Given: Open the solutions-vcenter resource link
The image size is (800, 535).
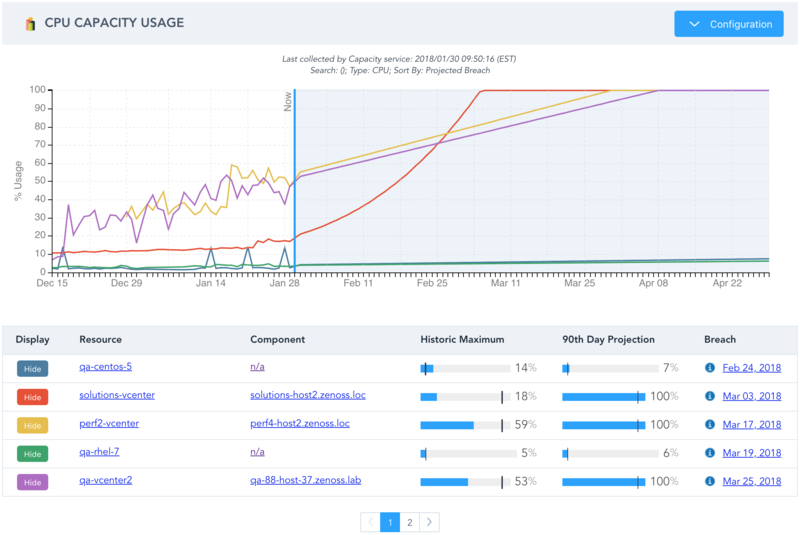Looking at the screenshot, I should [x=117, y=395].
